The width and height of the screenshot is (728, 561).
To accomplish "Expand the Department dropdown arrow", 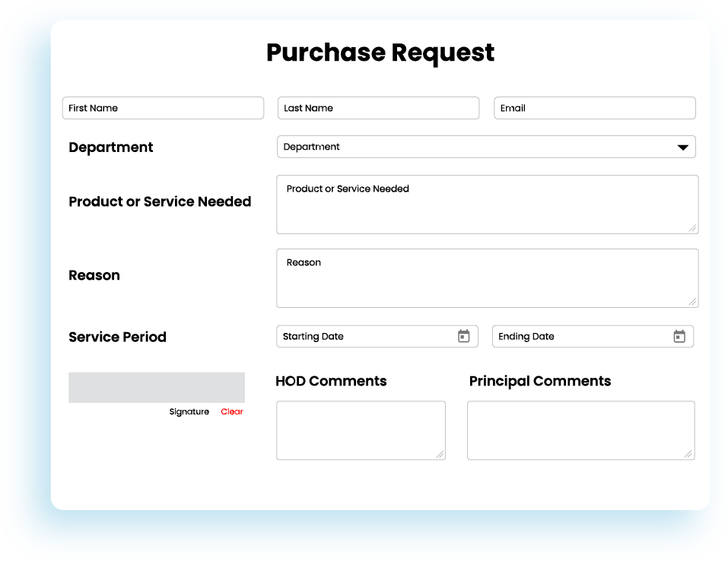I will pyautogui.click(x=682, y=147).
